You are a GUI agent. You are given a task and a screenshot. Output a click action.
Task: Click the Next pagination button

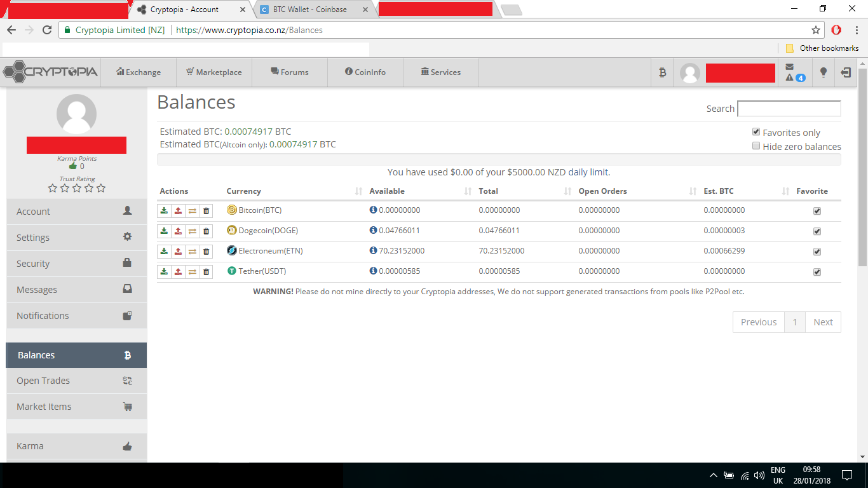[823, 322]
